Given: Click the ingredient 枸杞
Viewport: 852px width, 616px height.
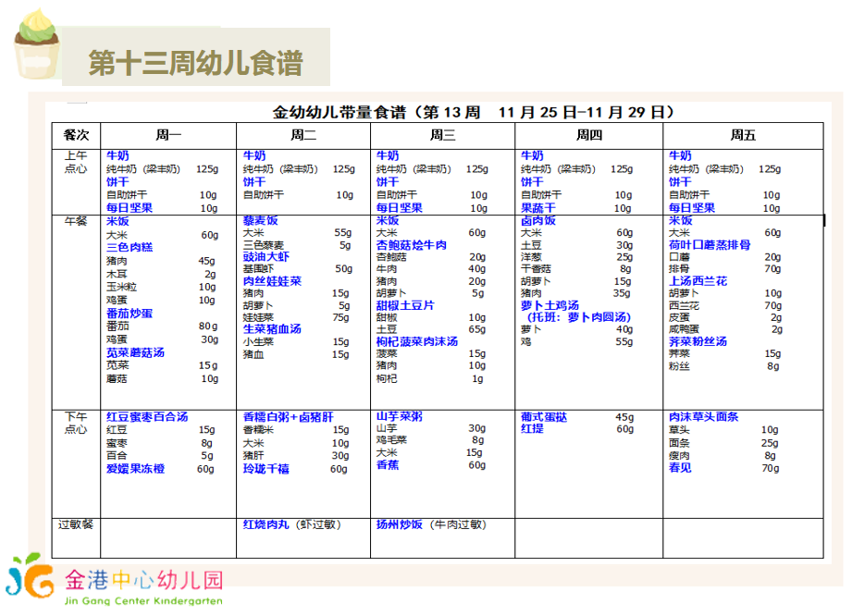Looking at the screenshot, I should 387,378.
